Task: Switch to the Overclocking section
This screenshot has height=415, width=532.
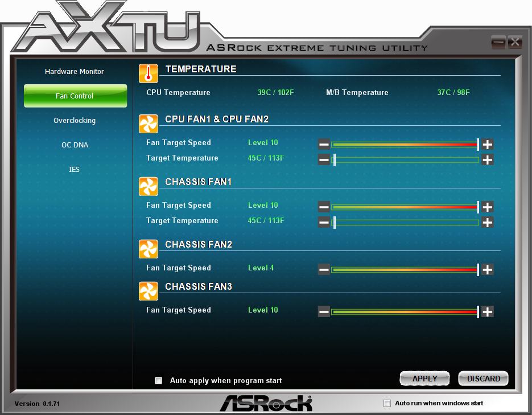Action: click(75, 121)
